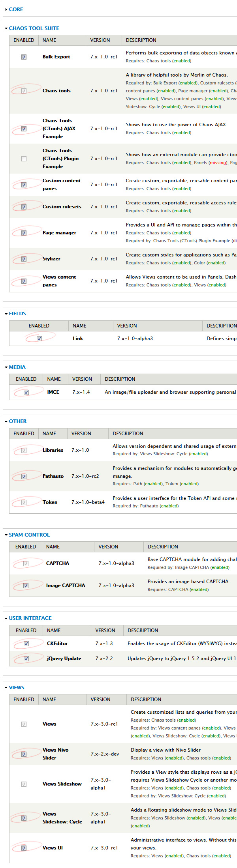Screen dimensions: 237x868
Task: Click the 'jQuery Update' module label
Action: [64, 658]
